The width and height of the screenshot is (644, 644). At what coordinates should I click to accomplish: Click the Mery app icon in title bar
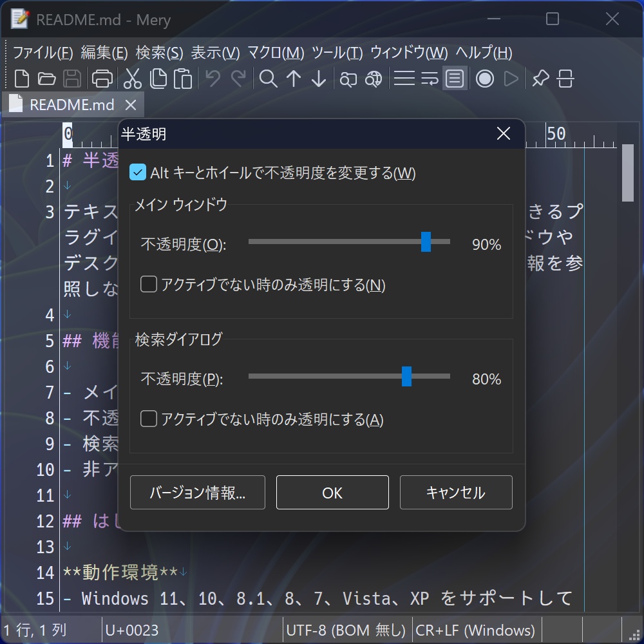pyautogui.click(x=20, y=19)
